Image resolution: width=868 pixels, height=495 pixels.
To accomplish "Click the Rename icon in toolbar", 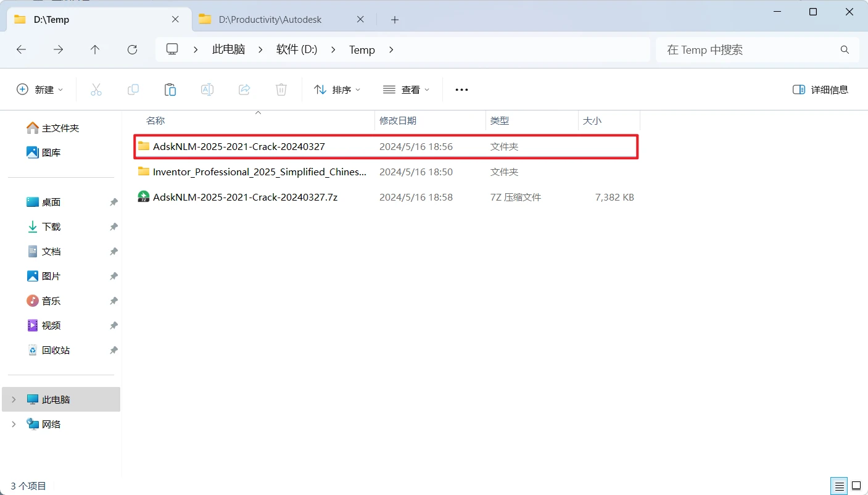I will [x=207, y=89].
